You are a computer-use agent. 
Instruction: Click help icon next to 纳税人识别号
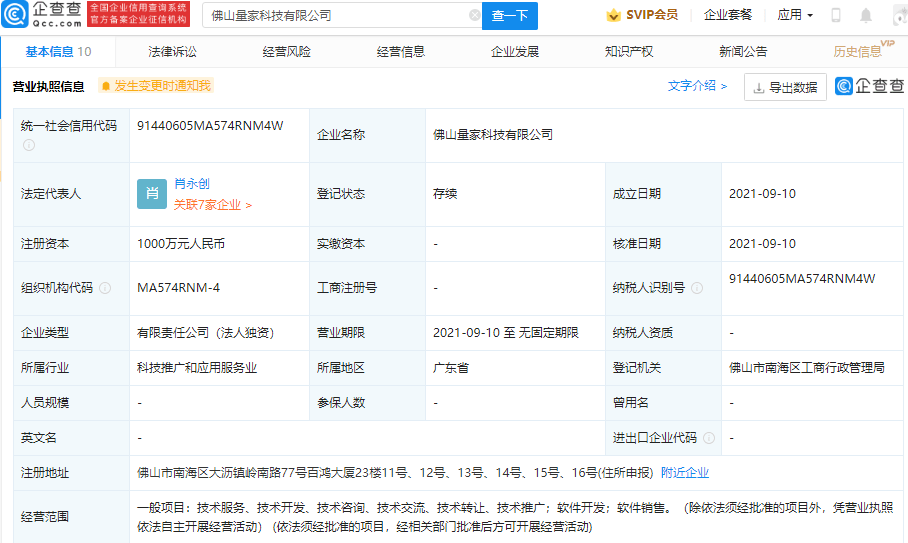(x=697, y=288)
